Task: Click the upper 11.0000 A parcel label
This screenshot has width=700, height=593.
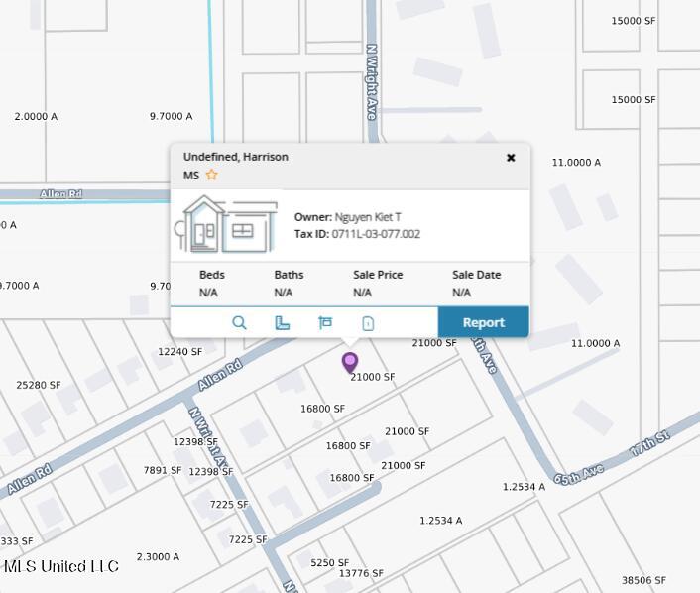Action: pos(576,162)
